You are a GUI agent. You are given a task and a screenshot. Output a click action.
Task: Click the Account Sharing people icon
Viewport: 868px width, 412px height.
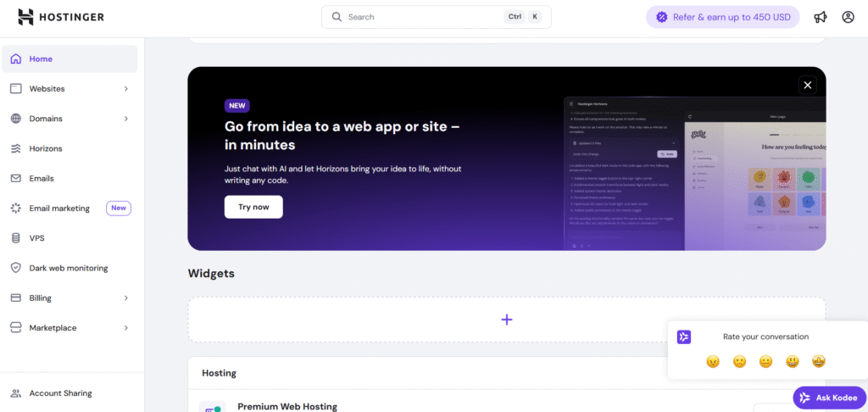[x=16, y=393]
